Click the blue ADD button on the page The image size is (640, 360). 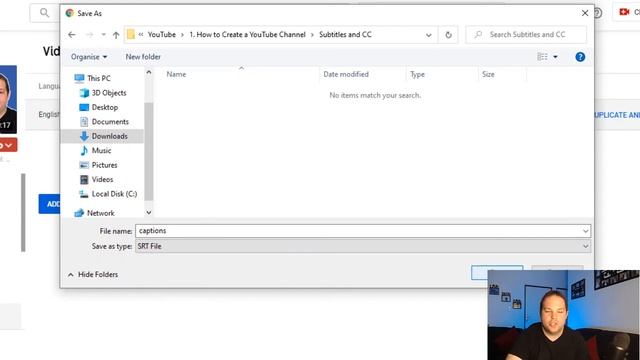[49, 204]
